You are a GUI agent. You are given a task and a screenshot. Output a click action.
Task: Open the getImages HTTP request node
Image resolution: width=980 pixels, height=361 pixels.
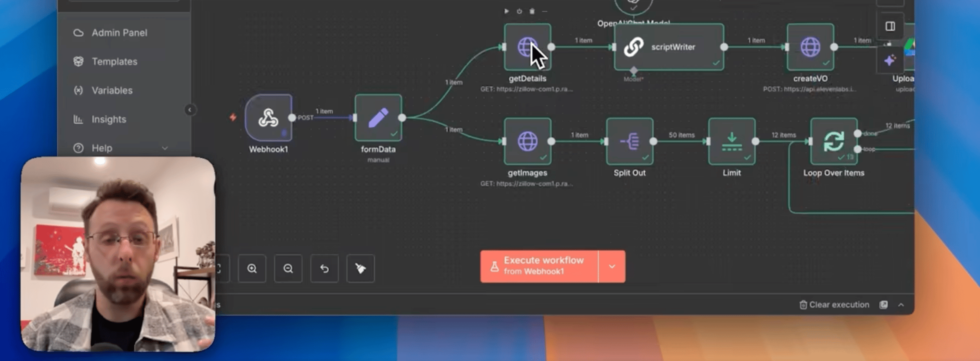(527, 141)
